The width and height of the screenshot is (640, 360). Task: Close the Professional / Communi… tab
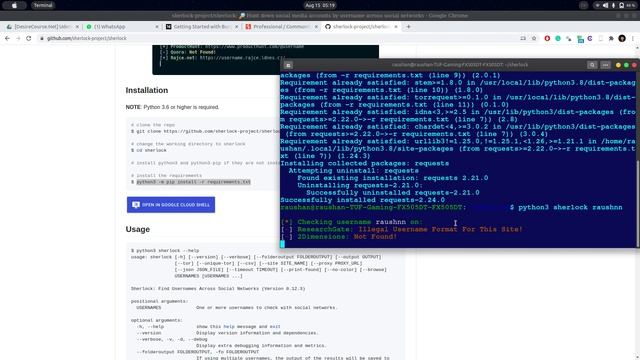316,27
